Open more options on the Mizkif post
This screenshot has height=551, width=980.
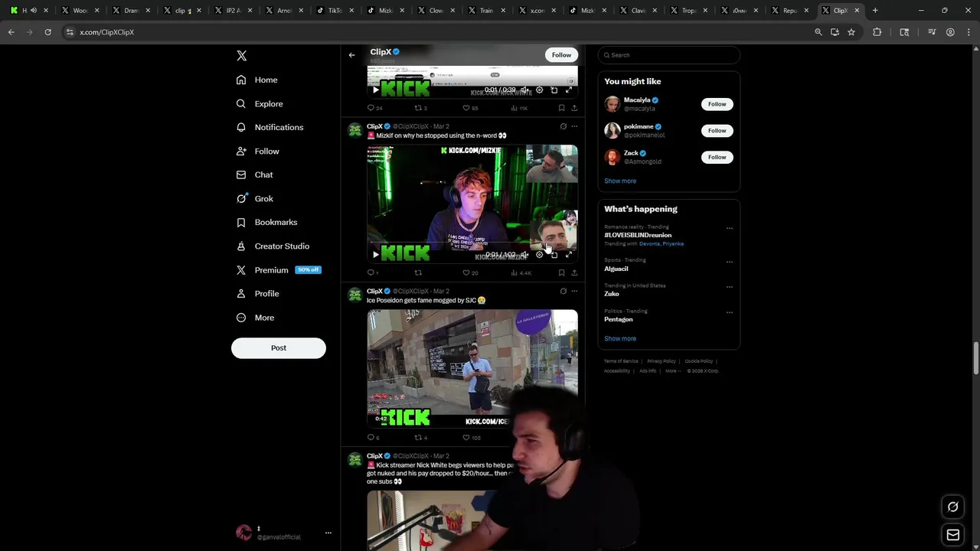click(x=574, y=126)
